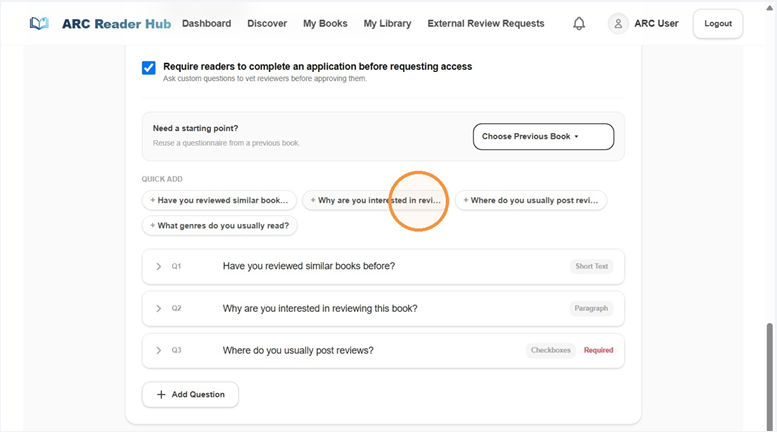Click the scrollbar up arrow
Image resolution: width=777 pixels, height=432 pixels.
[x=770, y=7]
